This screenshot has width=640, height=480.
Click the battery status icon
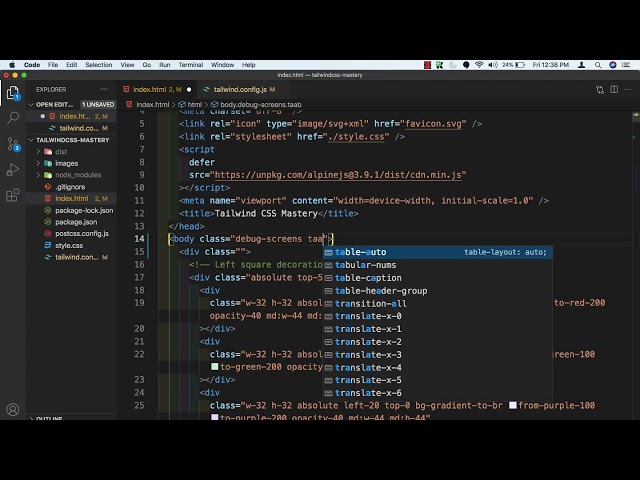coord(520,65)
